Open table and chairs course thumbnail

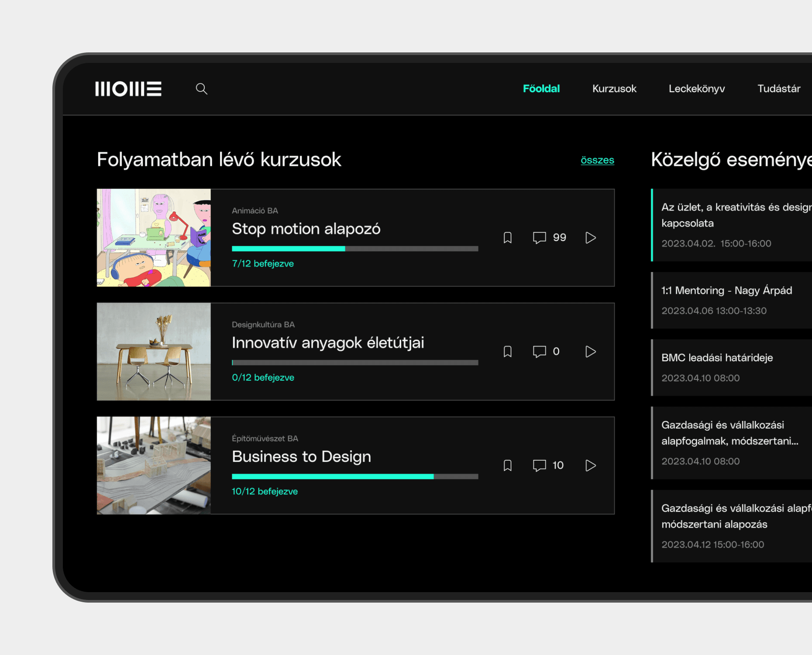154,352
